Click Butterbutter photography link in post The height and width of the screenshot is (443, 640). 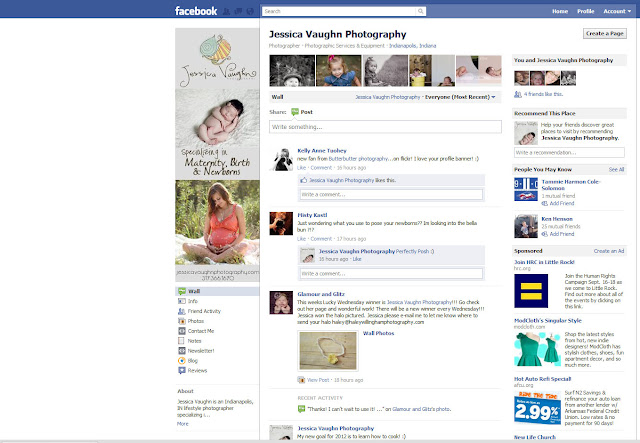358,159
